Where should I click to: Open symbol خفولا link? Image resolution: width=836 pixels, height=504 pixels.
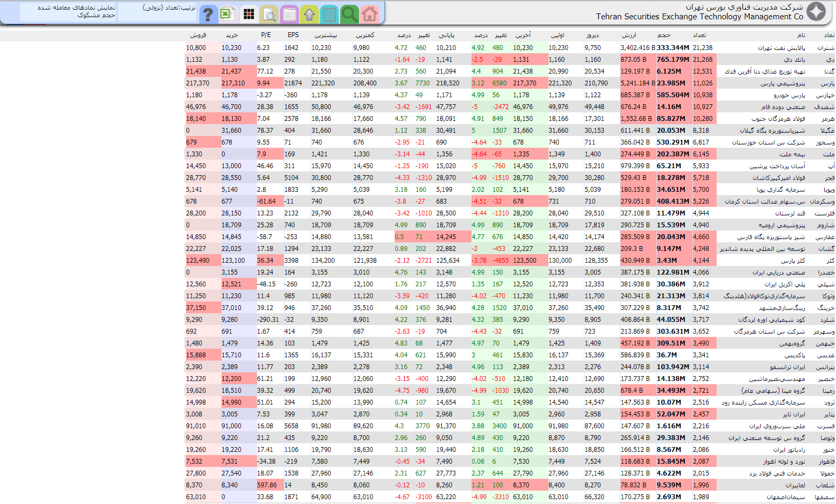(827, 473)
